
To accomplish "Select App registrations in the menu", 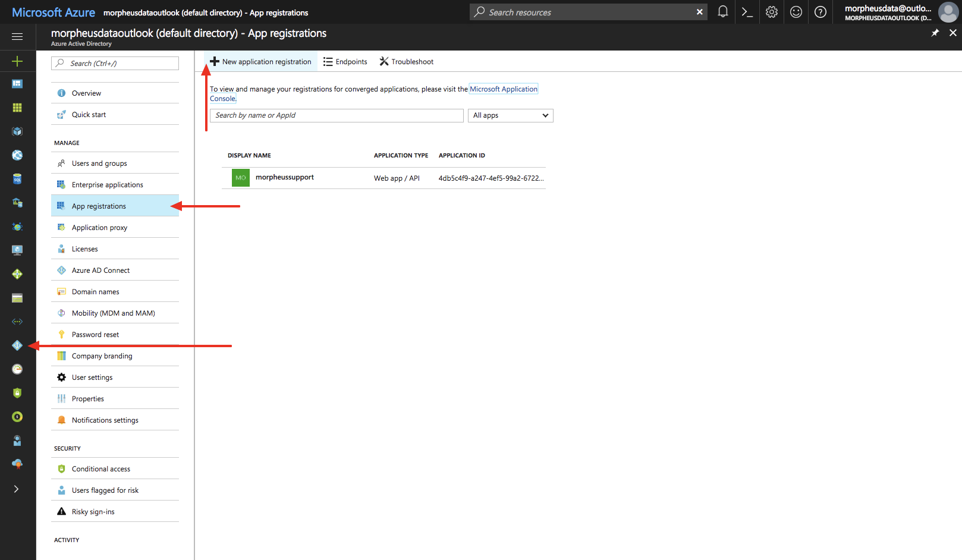I will pos(115,206).
